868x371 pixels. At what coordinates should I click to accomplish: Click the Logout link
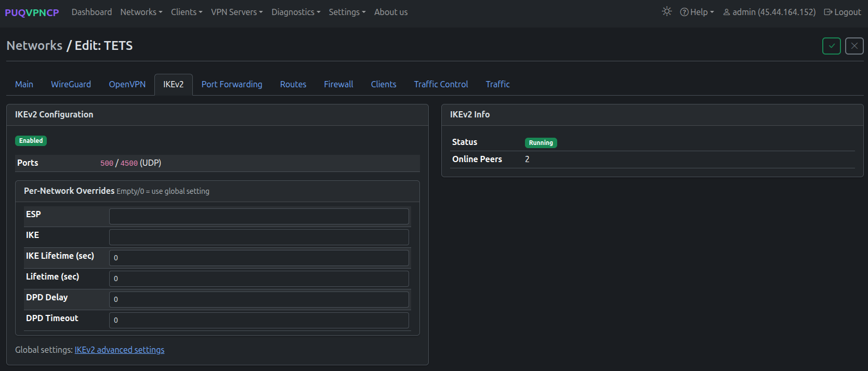pos(843,12)
